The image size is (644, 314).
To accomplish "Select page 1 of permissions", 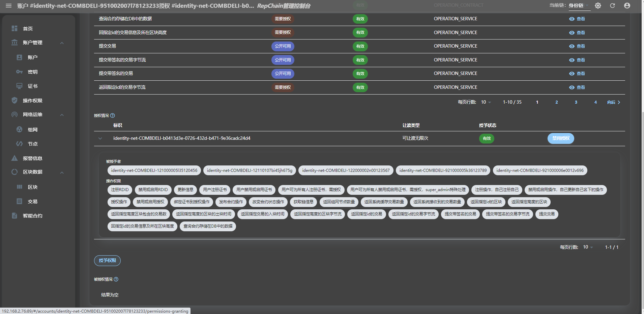I will (x=537, y=102).
